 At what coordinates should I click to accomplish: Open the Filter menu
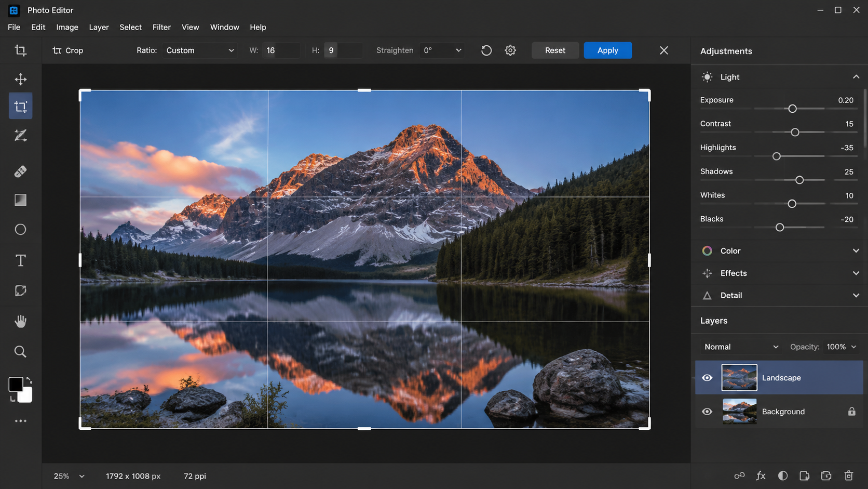tap(161, 27)
